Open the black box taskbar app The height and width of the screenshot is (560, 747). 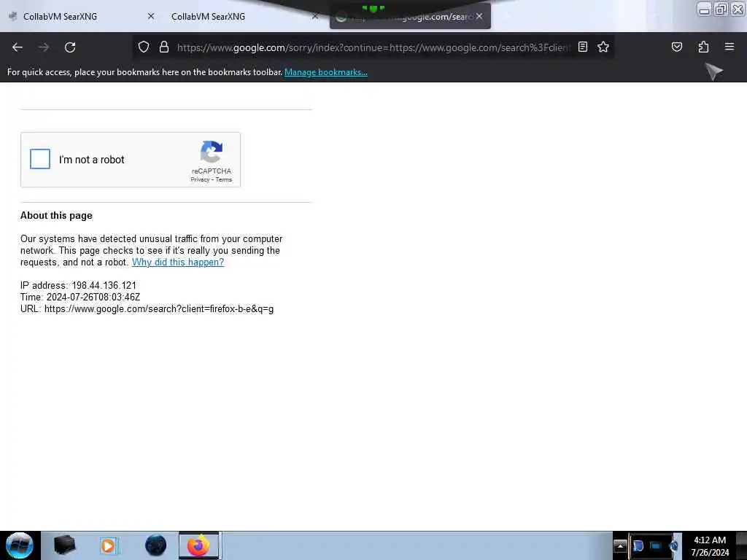[x=64, y=545]
